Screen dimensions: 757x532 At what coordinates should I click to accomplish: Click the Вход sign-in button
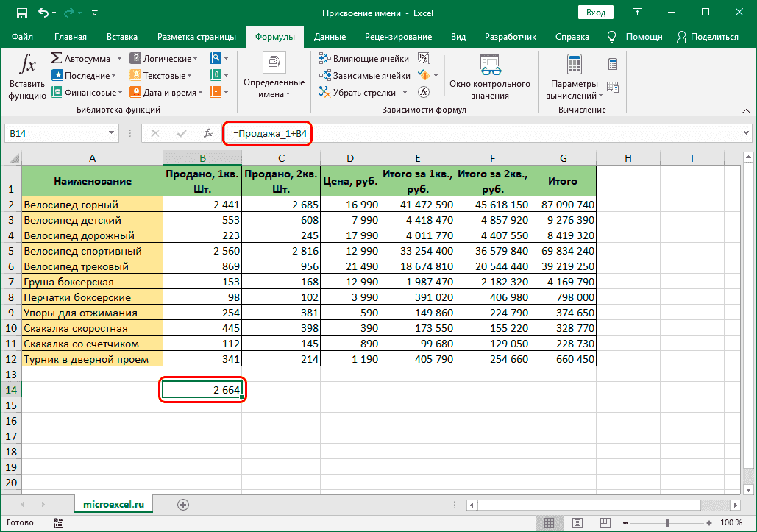(597, 13)
